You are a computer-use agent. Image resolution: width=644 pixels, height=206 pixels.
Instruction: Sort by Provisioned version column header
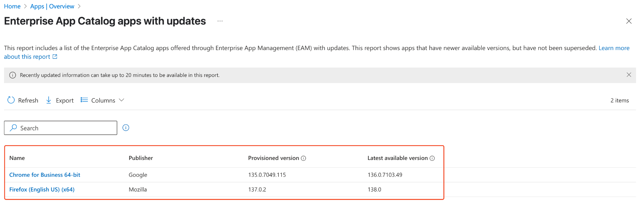click(x=274, y=158)
